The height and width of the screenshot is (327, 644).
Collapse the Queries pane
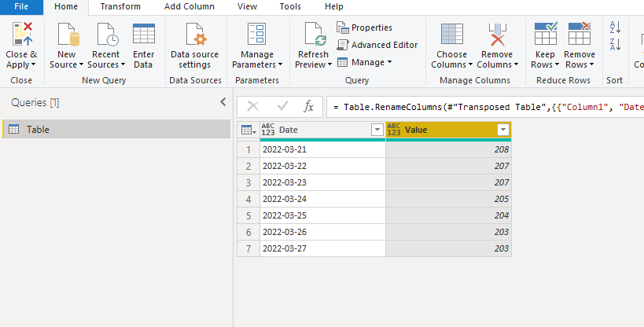(x=223, y=102)
